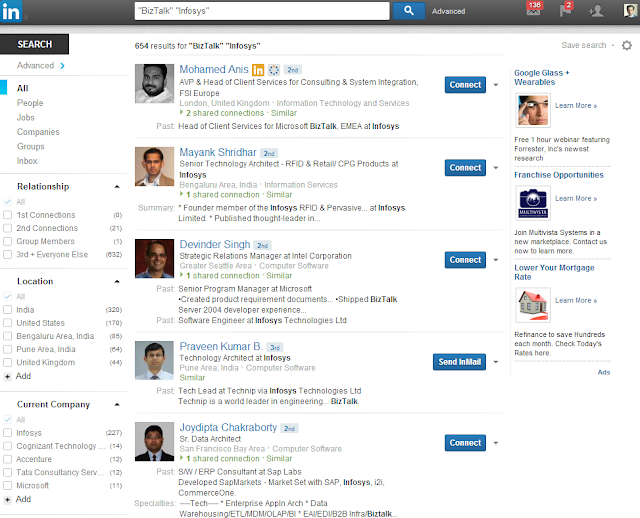Open the search settings gear icon
Image resolution: width=640 pixels, height=518 pixels.
pyautogui.click(x=627, y=45)
